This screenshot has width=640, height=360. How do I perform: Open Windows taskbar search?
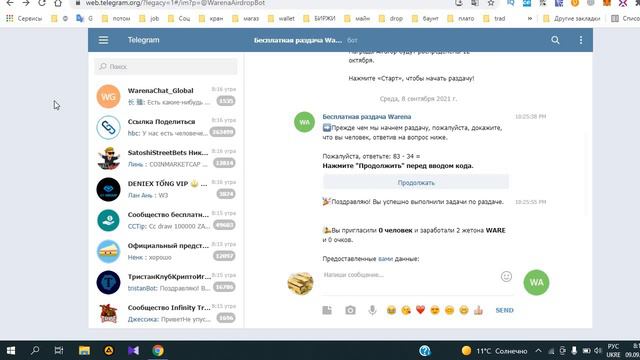[x=35, y=351]
